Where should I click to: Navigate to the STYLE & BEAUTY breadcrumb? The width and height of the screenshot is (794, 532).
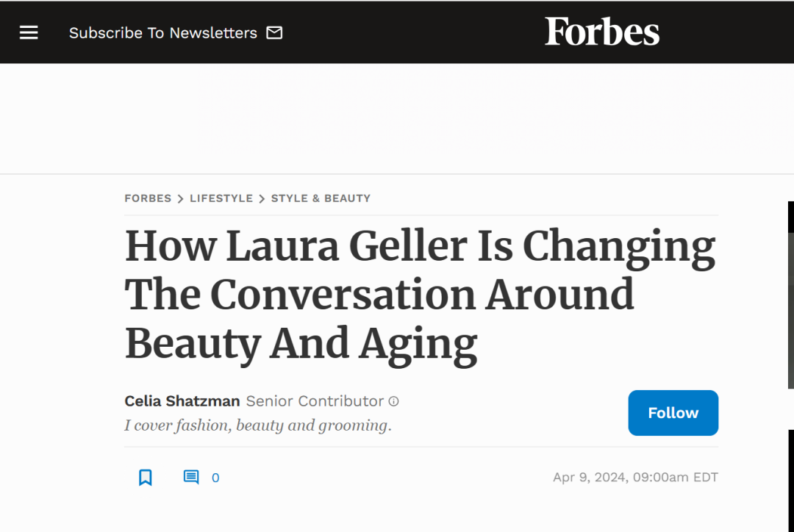click(321, 198)
